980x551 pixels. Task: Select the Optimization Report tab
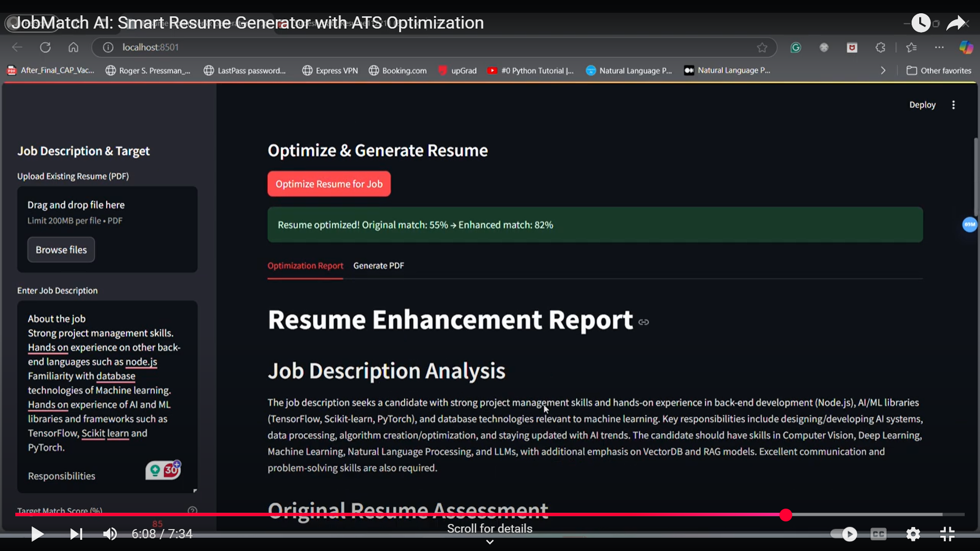[x=305, y=266]
